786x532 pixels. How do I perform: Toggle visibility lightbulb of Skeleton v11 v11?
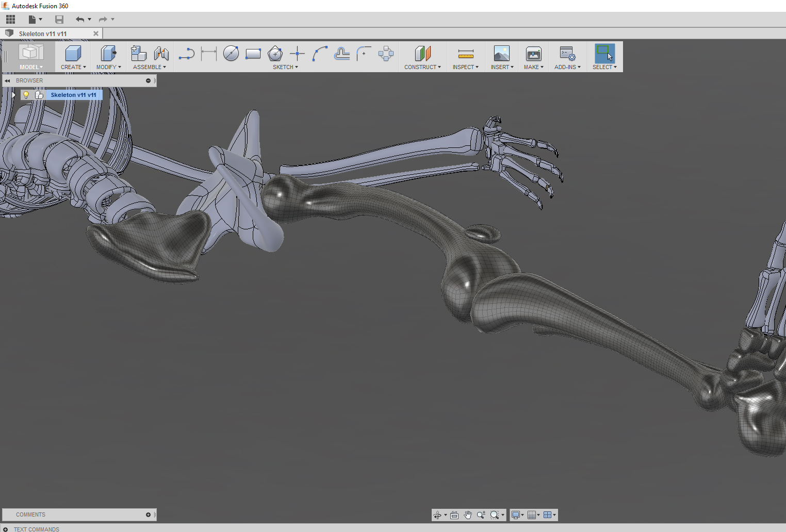tap(26, 95)
